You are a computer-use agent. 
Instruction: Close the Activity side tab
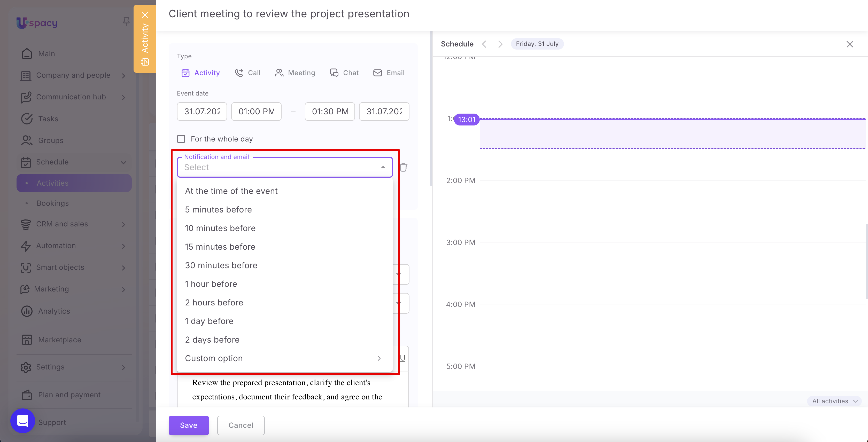coord(145,15)
